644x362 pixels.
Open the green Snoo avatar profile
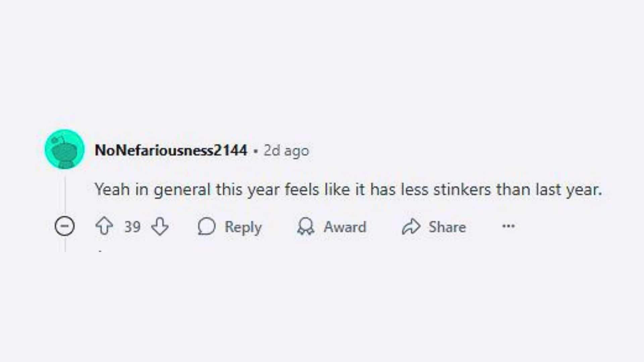(64, 149)
